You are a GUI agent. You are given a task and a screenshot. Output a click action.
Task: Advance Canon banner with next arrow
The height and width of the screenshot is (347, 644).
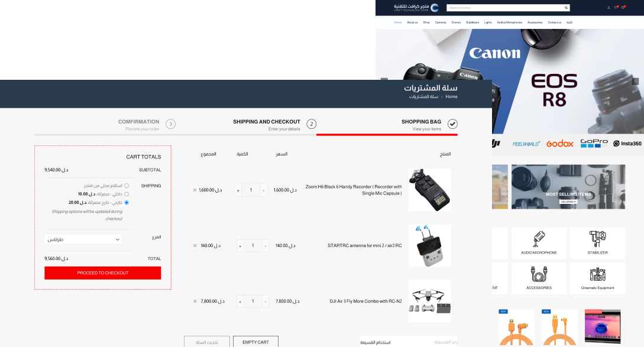[x=635, y=82]
